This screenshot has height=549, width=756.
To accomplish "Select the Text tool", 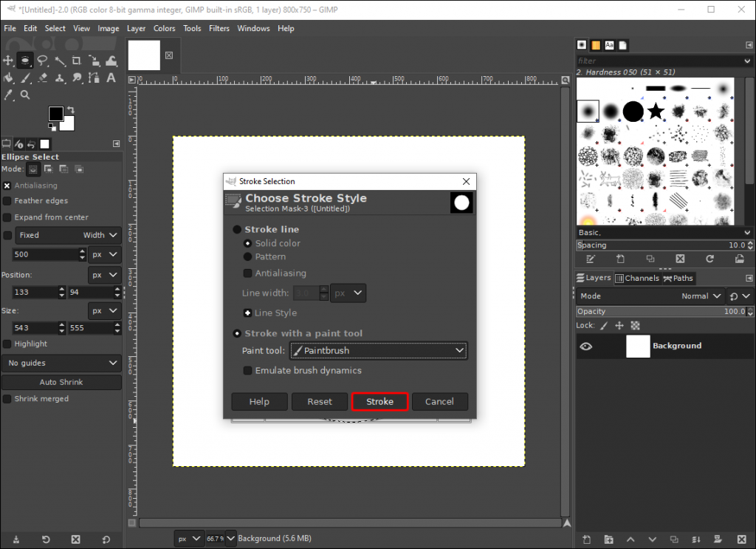I will (111, 78).
